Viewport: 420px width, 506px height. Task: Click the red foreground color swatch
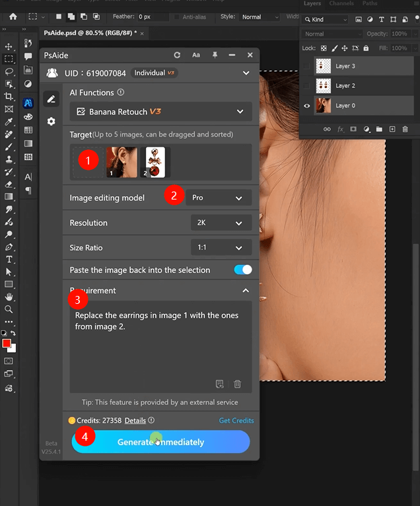coord(7,343)
